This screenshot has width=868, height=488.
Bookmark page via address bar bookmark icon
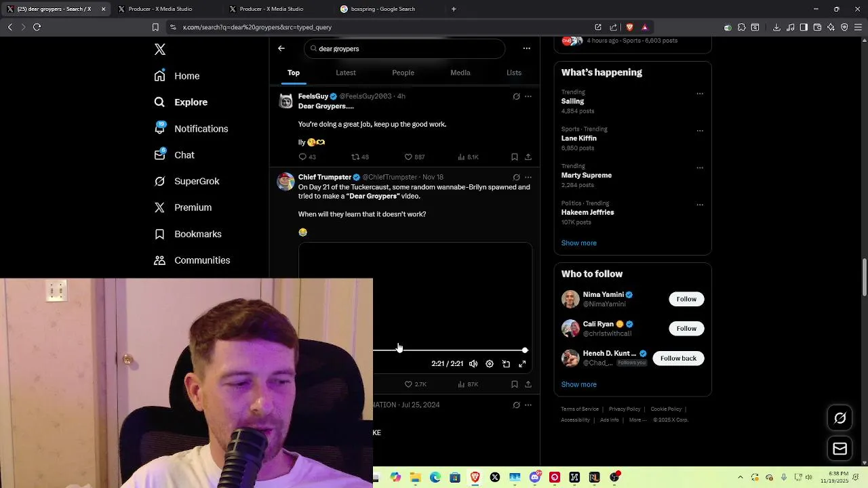[155, 27]
